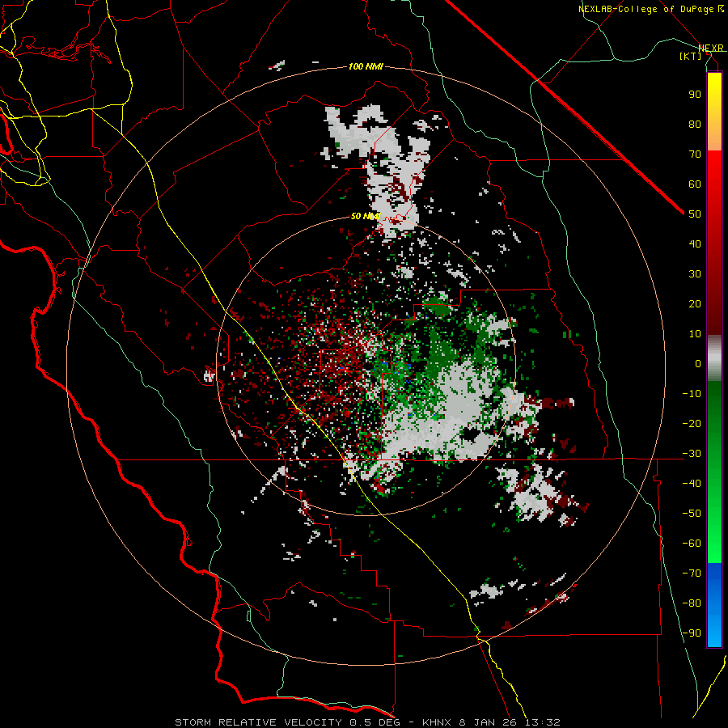Click the blue segment of the color bar
The height and width of the screenshot is (728, 728).
click(x=714, y=605)
